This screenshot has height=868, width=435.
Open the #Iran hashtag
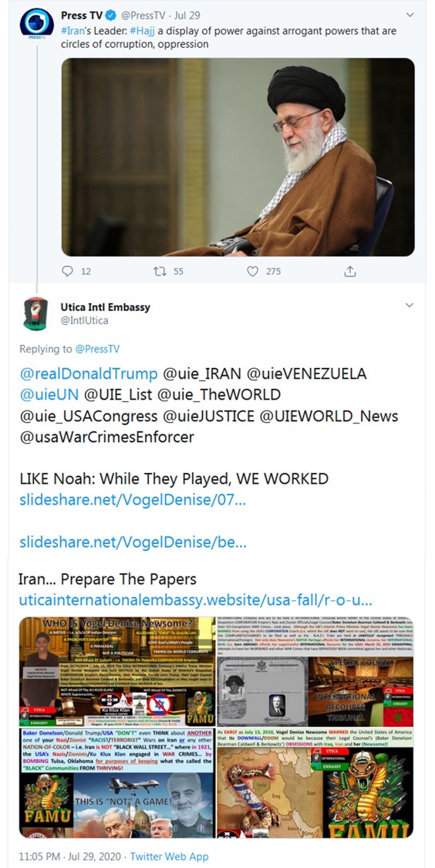(72, 31)
